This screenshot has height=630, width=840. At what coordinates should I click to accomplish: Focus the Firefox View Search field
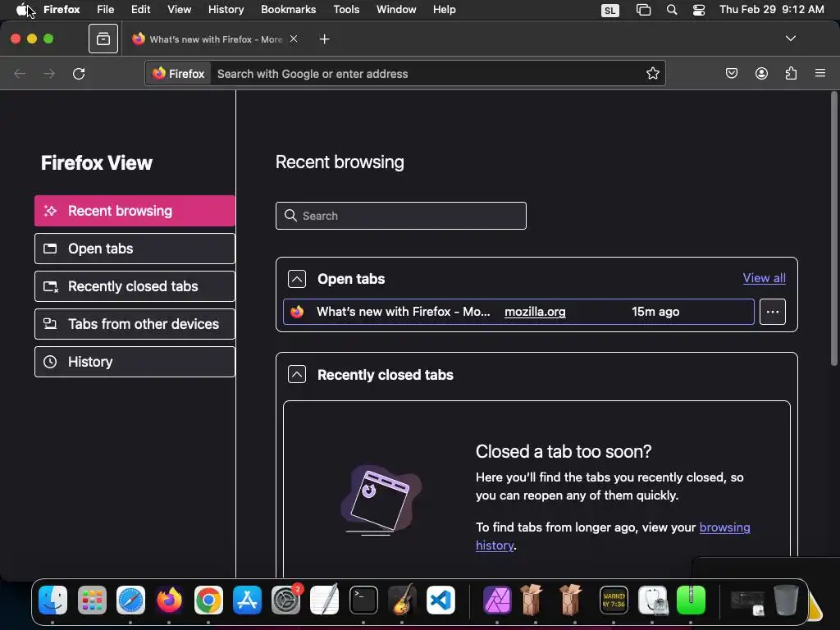(400, 216)
